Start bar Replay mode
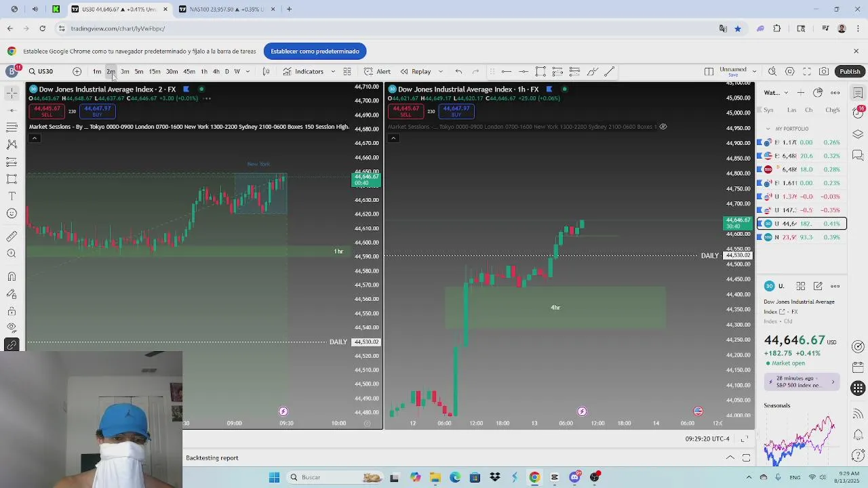 tap(416, 71)
